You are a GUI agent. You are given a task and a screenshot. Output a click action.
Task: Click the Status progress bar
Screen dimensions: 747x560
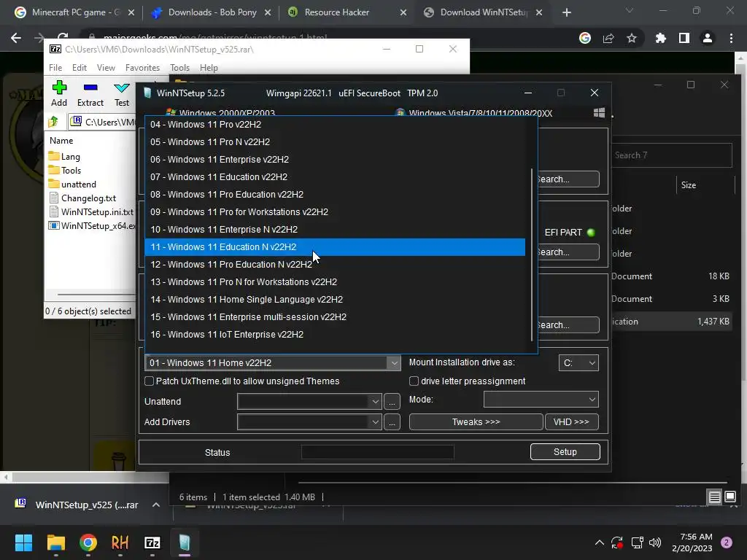click(378, 452)
